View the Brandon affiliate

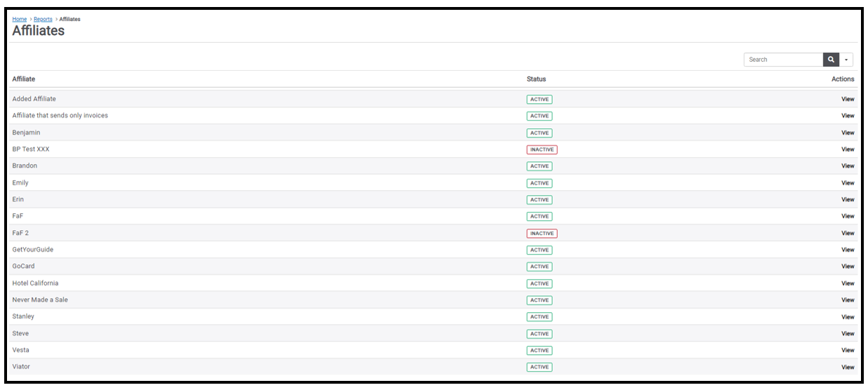pyautogui.click(x=848, y=166)
